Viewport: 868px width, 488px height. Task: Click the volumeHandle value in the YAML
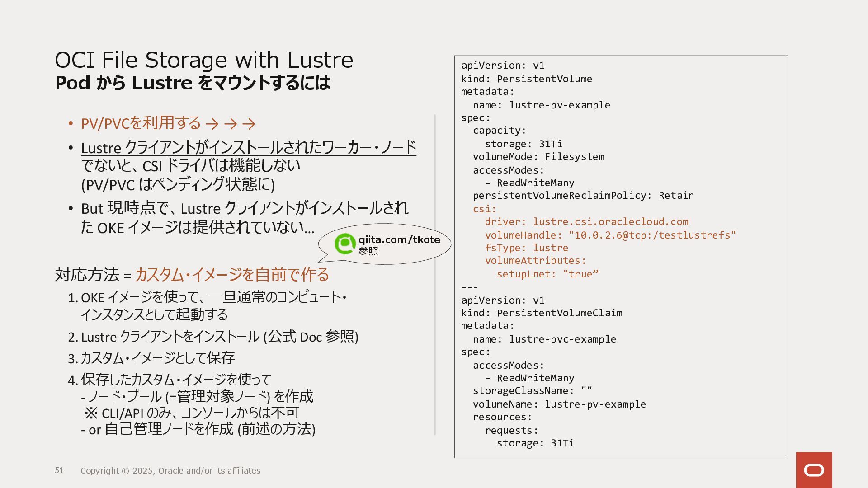pyautogui.click(x=652, y=235)
